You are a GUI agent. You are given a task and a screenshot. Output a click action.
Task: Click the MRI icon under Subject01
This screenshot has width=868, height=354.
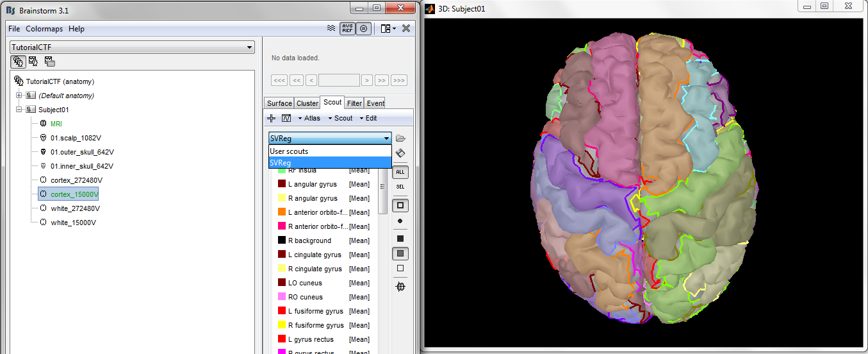[43, 124]
